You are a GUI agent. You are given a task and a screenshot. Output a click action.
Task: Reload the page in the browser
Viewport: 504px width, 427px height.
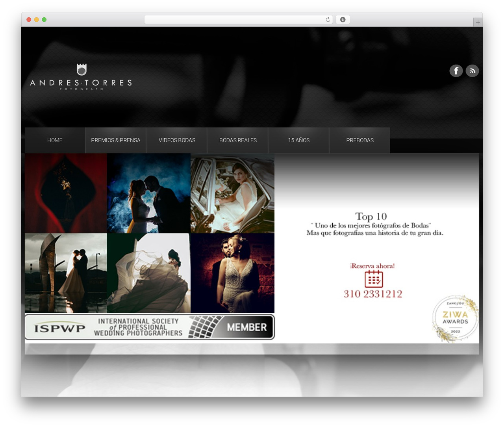pos(328,20)
